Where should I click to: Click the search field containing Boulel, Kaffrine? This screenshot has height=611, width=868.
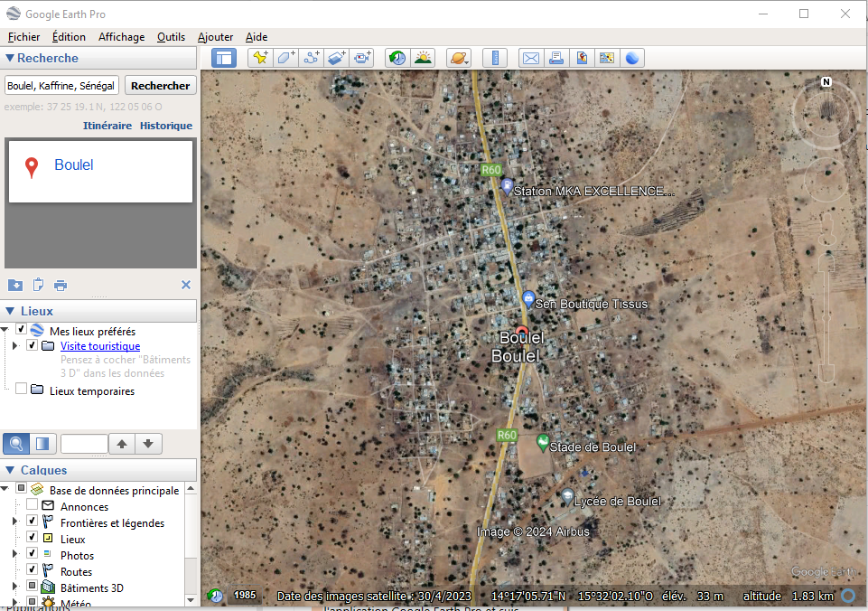pos(61,86)
